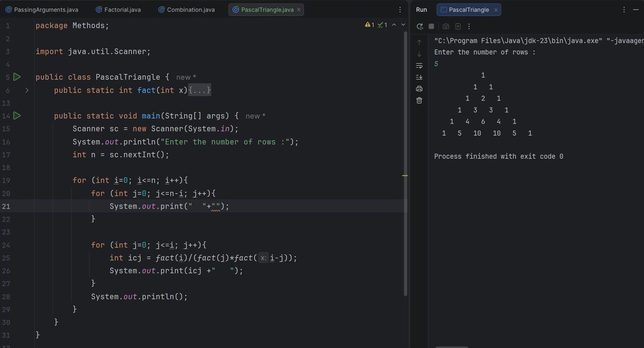Viewport: 644px width, 348px height.
Task: Click the 'Enter the number of rows :' string in code
Action: click(225, 142)
